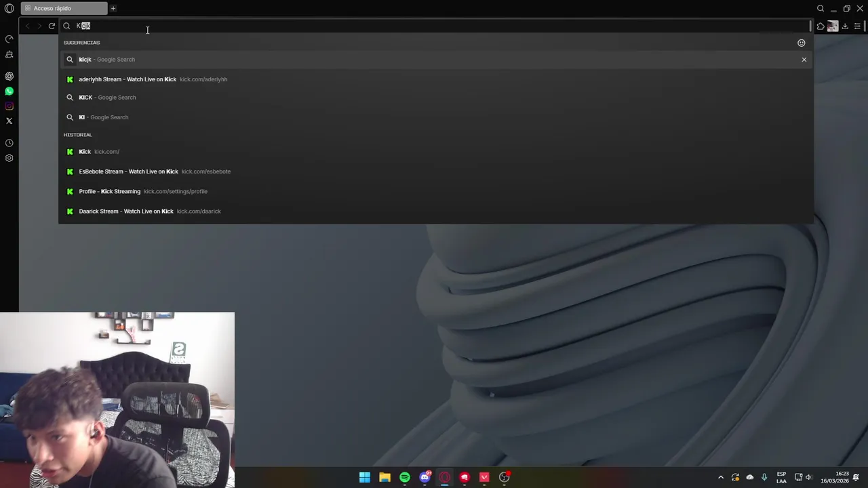
Task: Open History clock icon in sidebar
Action: (x=9, y=143)
